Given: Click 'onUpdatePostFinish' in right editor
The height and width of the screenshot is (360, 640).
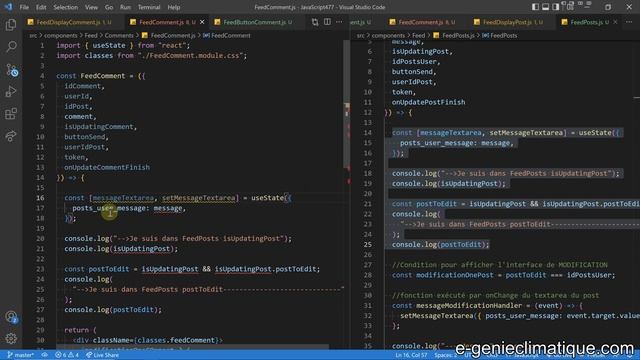Looking at the screenshot, I should pos(429,102).
